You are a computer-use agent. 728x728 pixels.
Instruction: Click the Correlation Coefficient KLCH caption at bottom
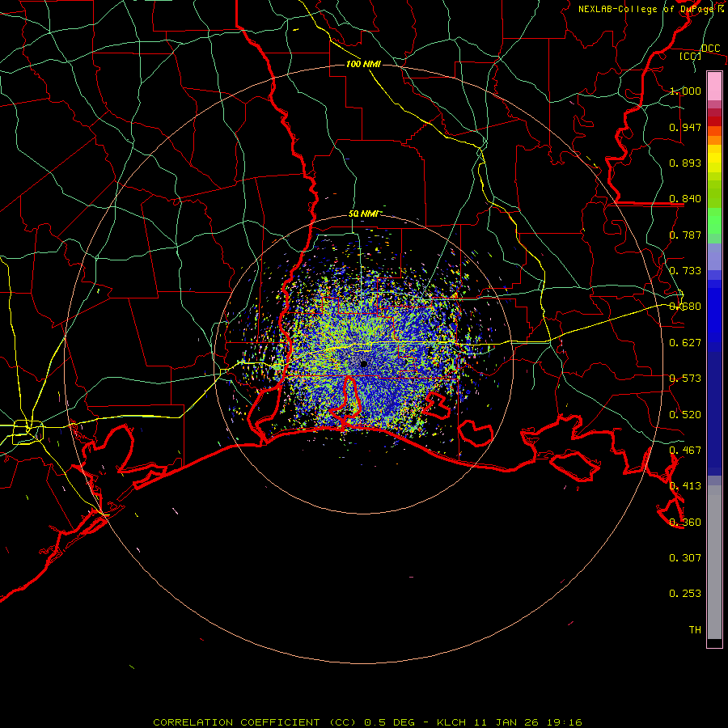tap(367, 722)
